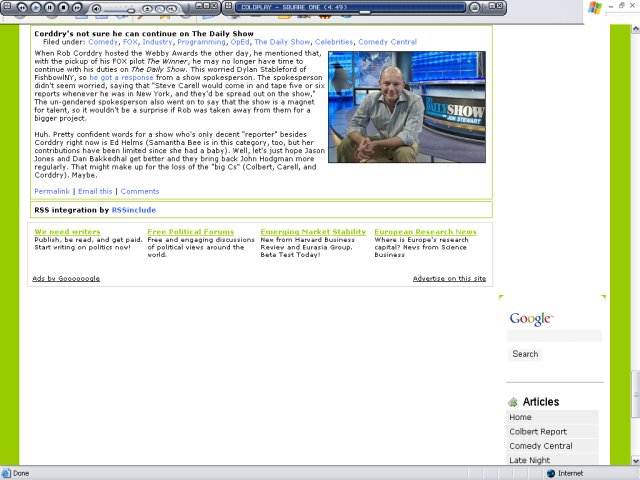Go to Home in Articles menu
The image size is (640, 480).
552,417
